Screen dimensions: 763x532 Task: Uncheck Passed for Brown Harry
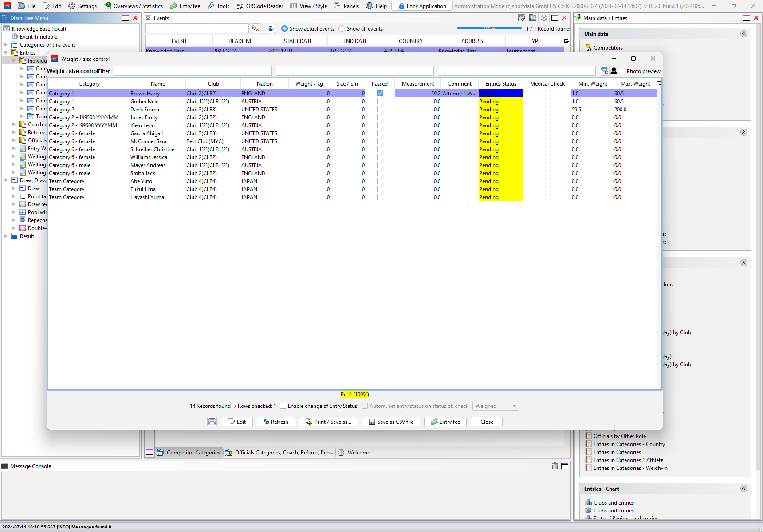(380, 93)
